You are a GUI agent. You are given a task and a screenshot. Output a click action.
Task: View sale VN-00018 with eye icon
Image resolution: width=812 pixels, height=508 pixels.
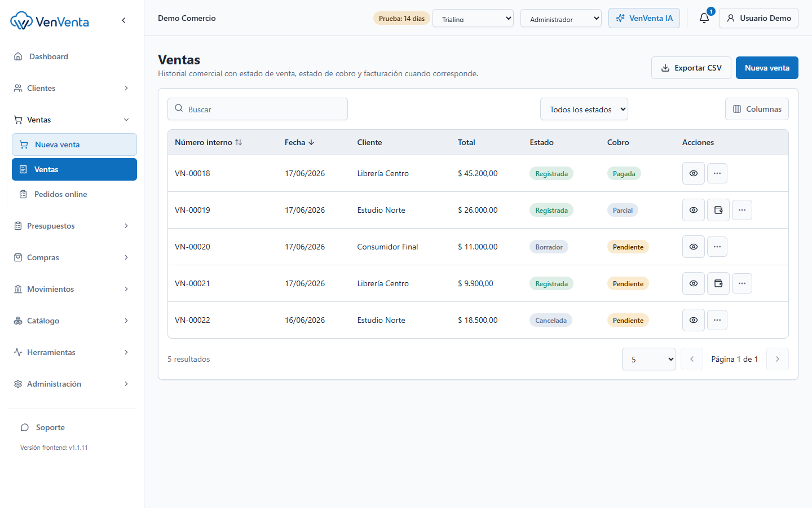click(x=694, y=173)
